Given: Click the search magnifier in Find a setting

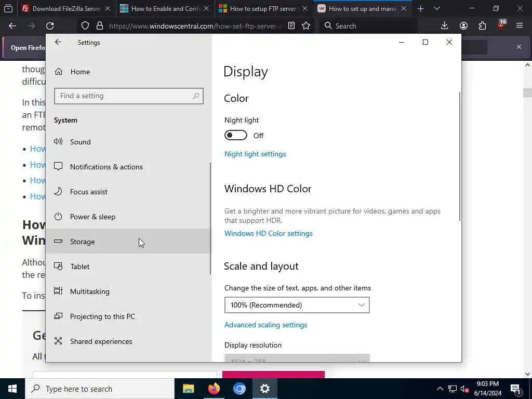Looking at the screenshot, I should pyautogui.click(x=196, y=96).
